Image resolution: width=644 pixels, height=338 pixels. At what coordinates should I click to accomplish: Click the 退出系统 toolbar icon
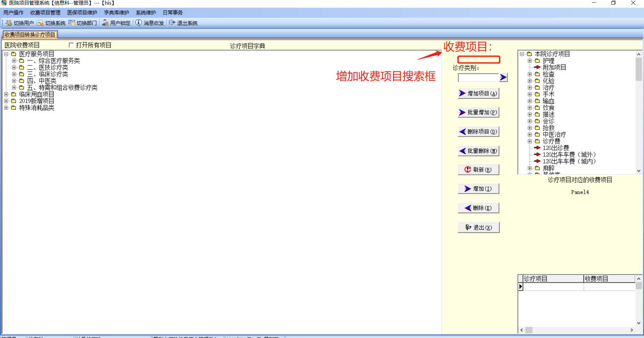(x=172, y=23)
